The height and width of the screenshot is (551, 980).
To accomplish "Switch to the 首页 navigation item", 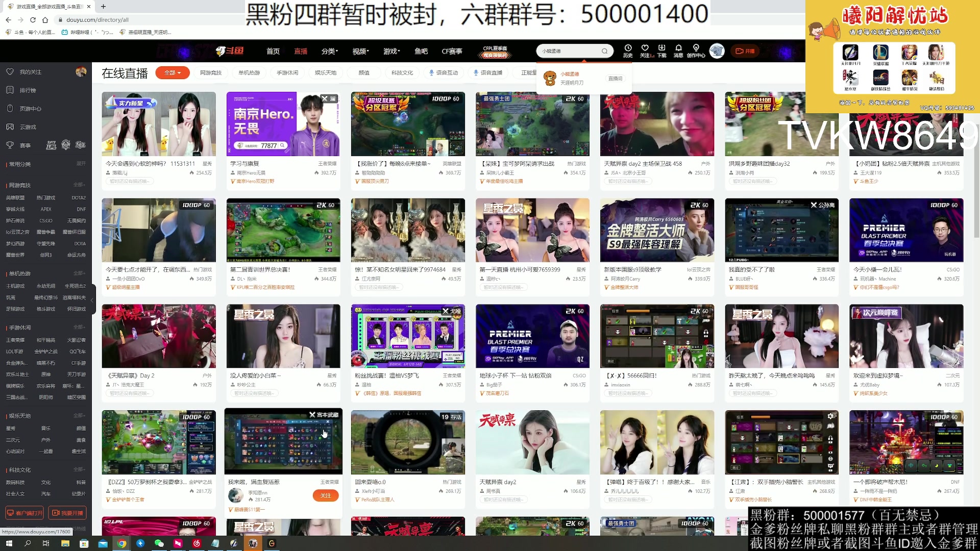I will [273, 51].
